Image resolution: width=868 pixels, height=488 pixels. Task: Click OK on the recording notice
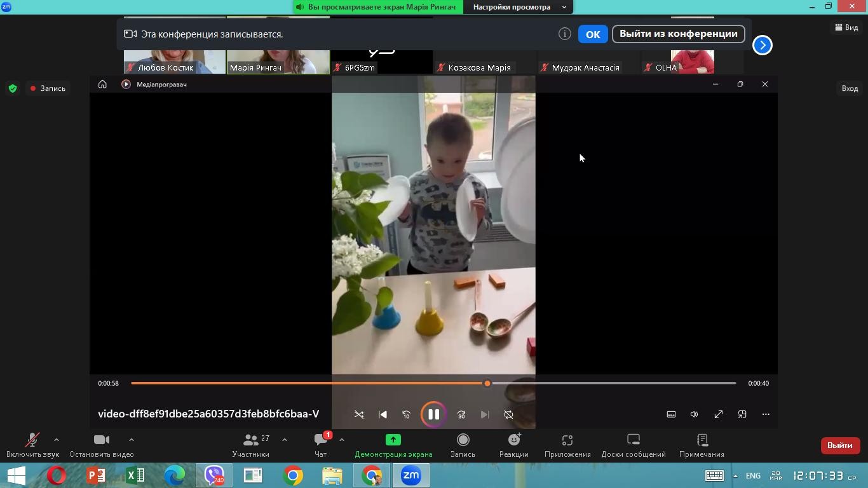pos(593,34)
